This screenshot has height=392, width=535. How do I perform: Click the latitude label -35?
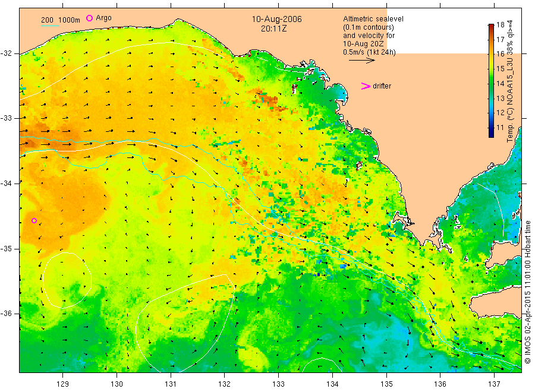click(7, 249)
